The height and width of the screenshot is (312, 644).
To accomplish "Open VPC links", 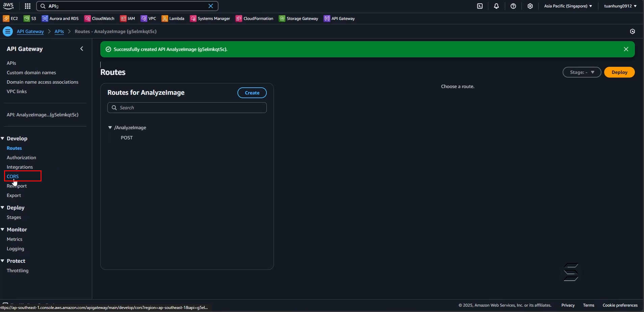I will click(17, 91).
